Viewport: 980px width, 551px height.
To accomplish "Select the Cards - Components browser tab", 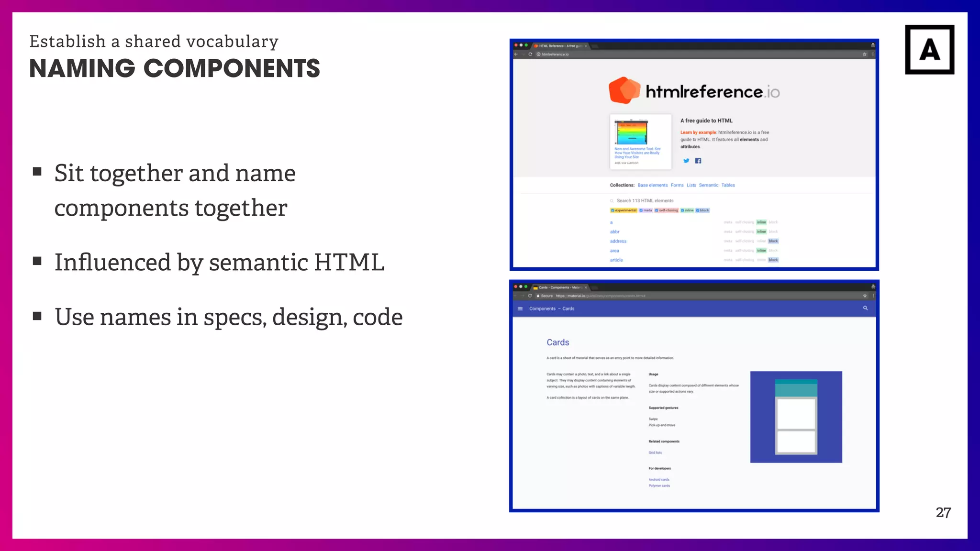I will coord(560,287).
